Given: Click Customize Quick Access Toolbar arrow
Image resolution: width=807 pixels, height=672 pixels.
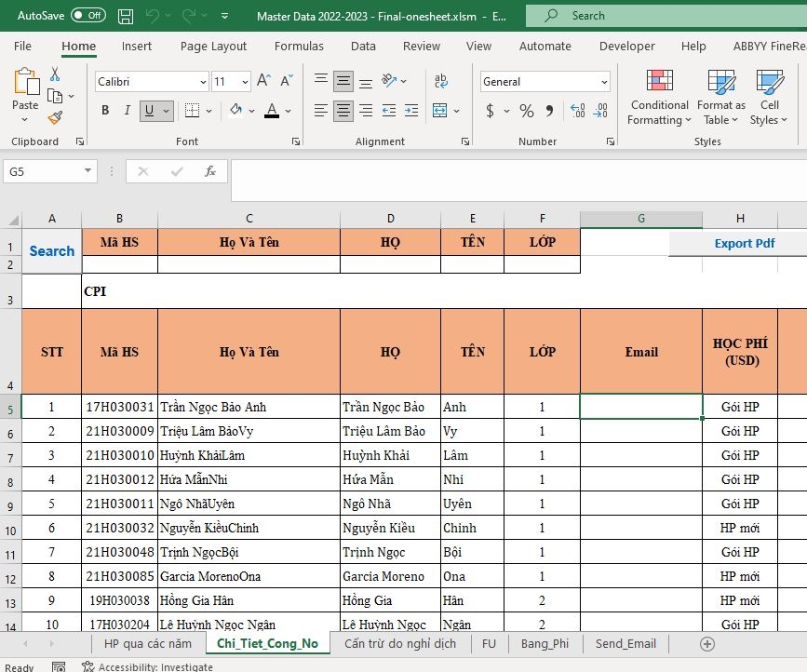Looking at the screenshot, I should tap(224, 16).
